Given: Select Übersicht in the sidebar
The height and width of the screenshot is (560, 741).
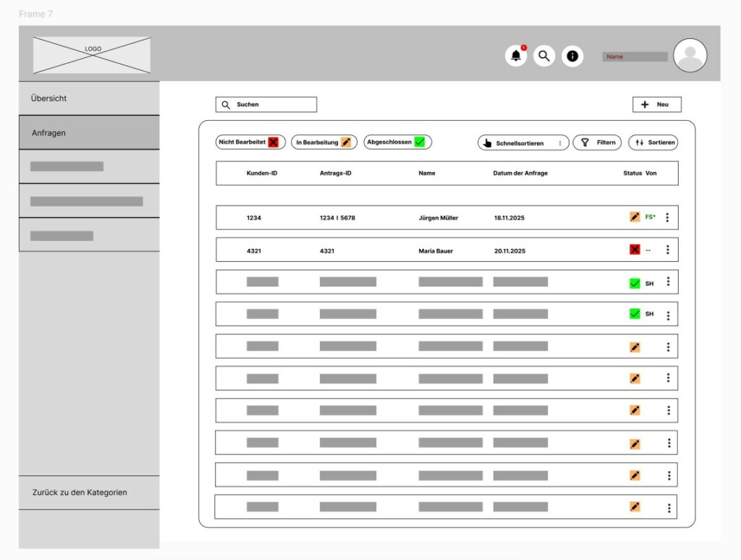Looking at the screenshot, I should point(89,98).
